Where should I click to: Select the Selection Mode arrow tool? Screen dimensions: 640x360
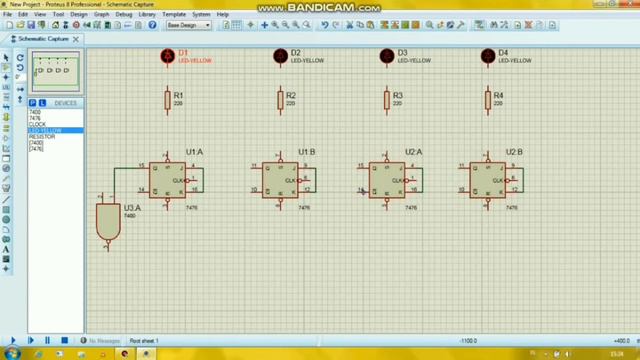pyautogui.click(x=6, y=58)
